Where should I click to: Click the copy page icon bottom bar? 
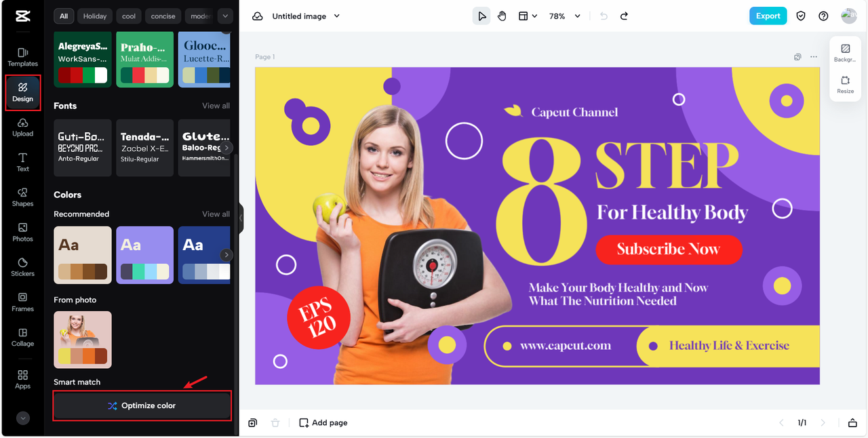click(252, 422)
